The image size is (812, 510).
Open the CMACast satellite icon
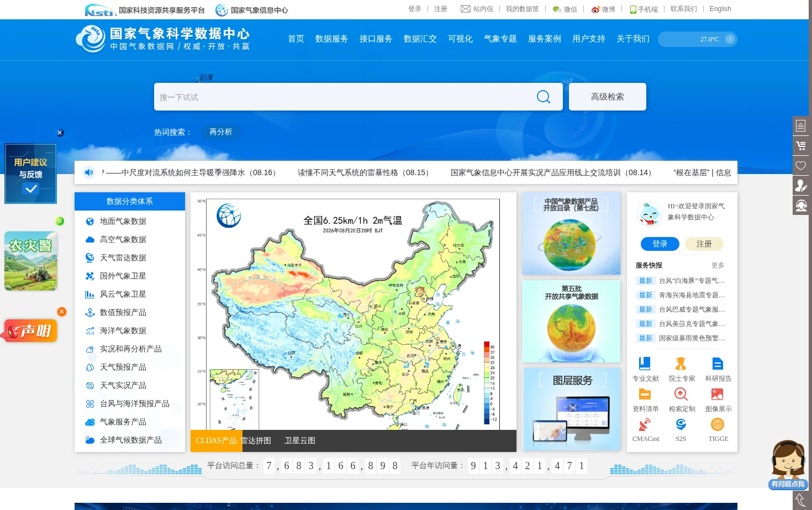(645, 424)
